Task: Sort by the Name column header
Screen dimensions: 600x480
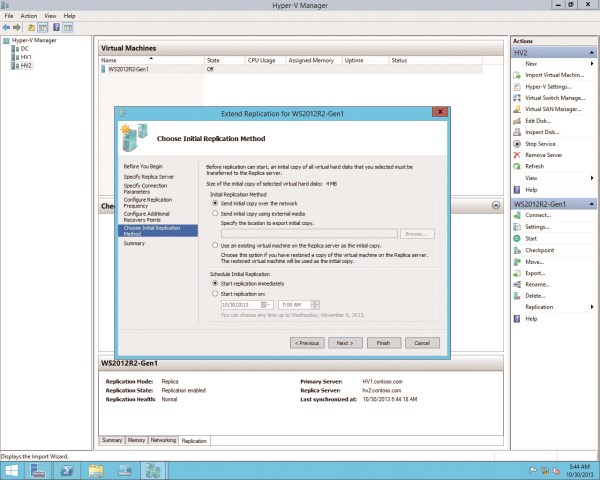Action: click(x=152, y=60)
